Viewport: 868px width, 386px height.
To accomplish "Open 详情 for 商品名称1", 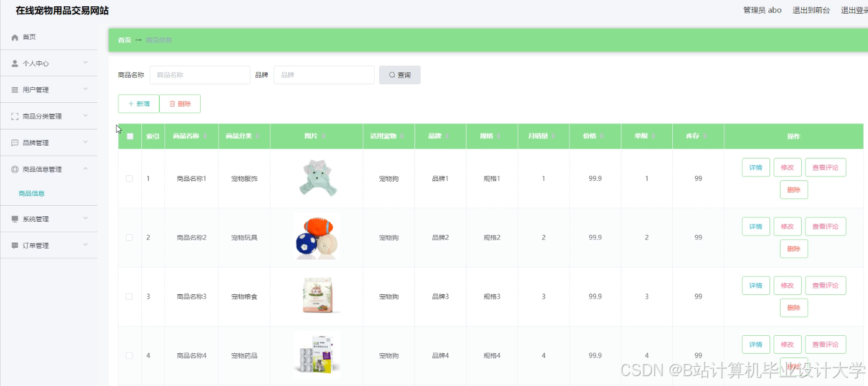I will click(756, 167).
